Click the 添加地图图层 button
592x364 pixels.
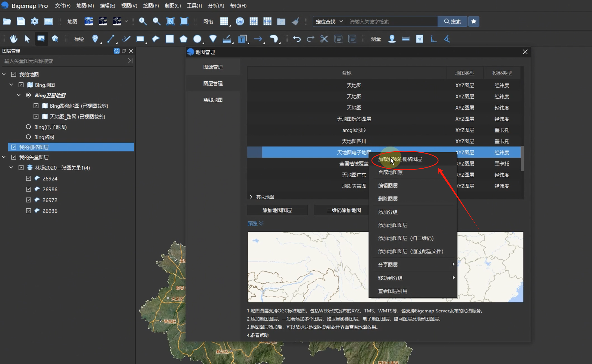[x=277, y=210]
